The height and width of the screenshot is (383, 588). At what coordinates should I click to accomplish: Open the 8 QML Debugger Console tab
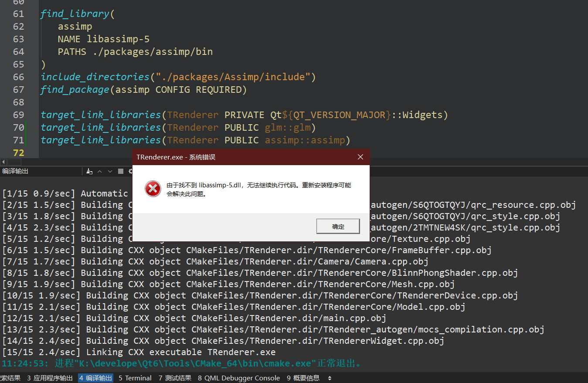(x=239, y=378)
